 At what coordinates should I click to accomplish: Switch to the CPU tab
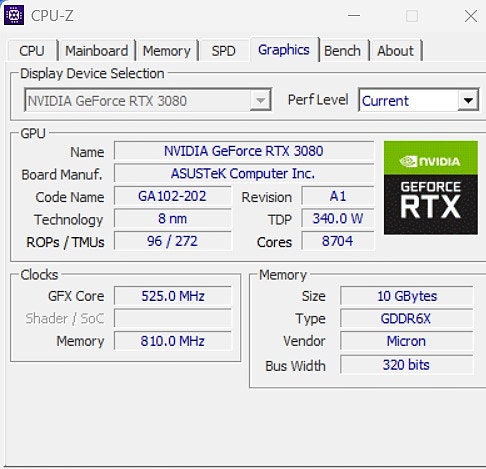pos(32,51)
